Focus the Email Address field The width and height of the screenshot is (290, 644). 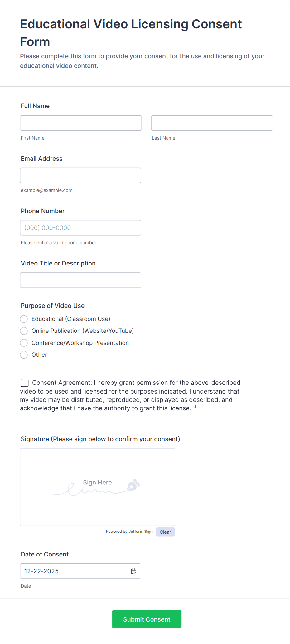click(x=80, y=175)
